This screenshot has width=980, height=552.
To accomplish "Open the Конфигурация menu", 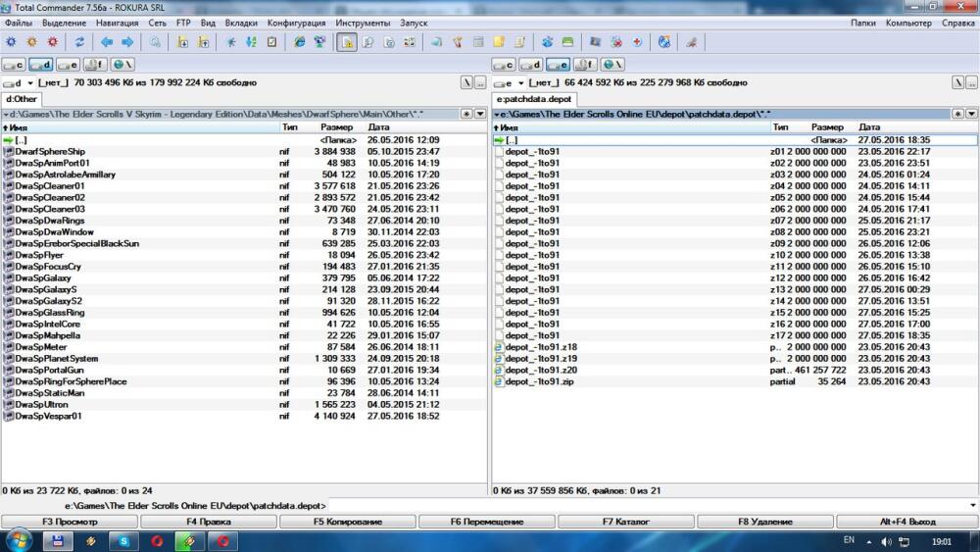I will point(296,23).
